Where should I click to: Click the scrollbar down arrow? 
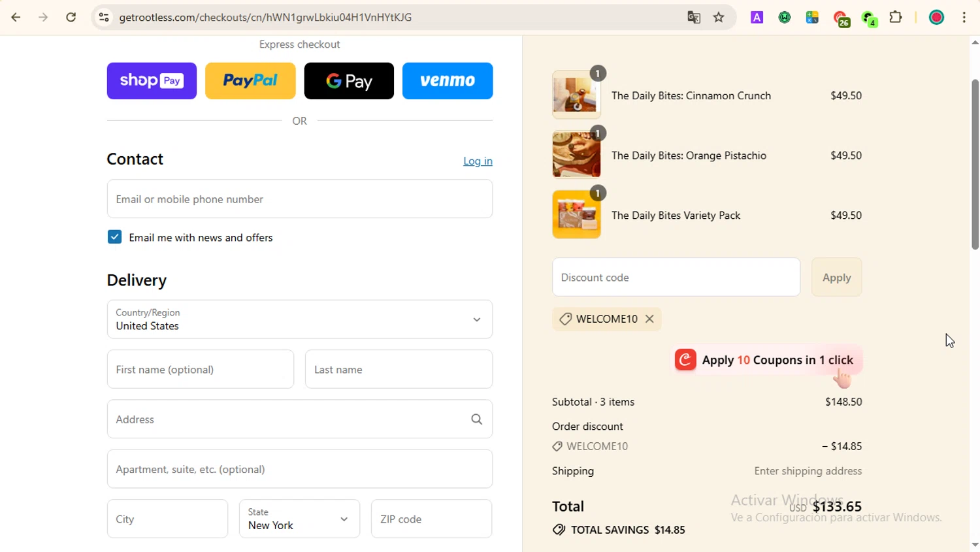[975, 544]
